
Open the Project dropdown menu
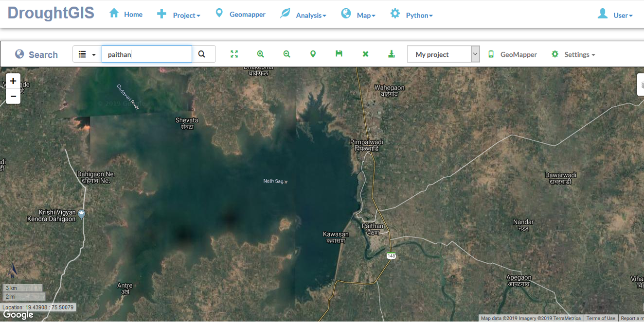point(179,15)
